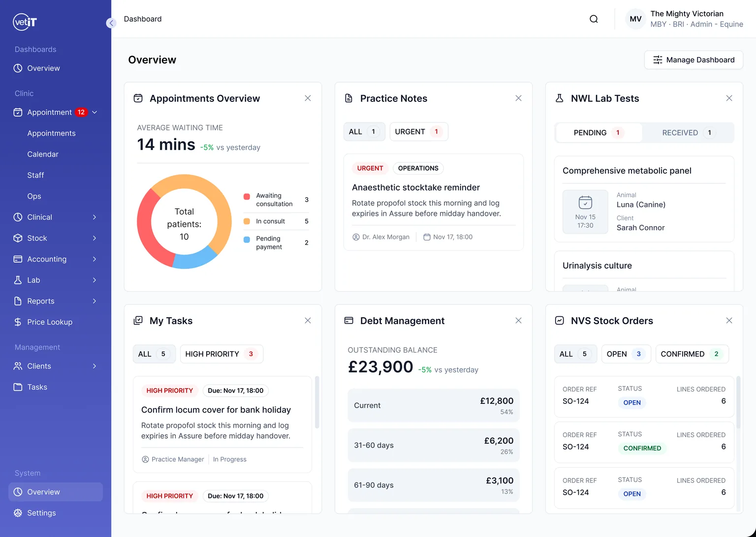
Task: Click the vetIT logo
Action: [25, 22]
